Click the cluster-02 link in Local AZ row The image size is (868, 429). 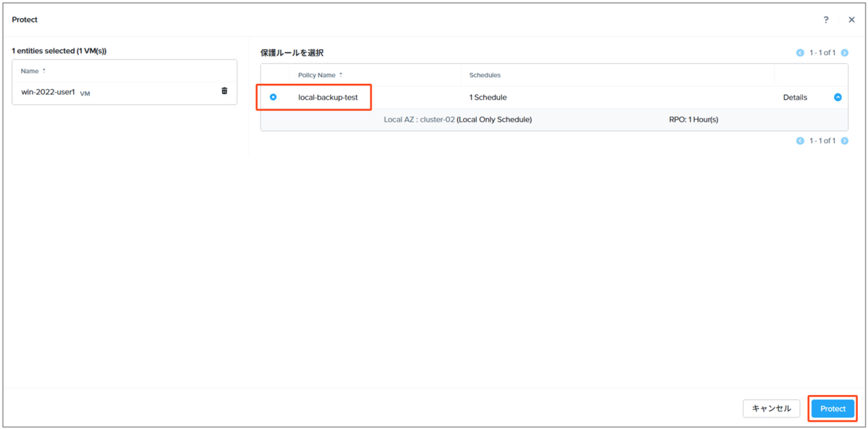(x=438, y=119)
